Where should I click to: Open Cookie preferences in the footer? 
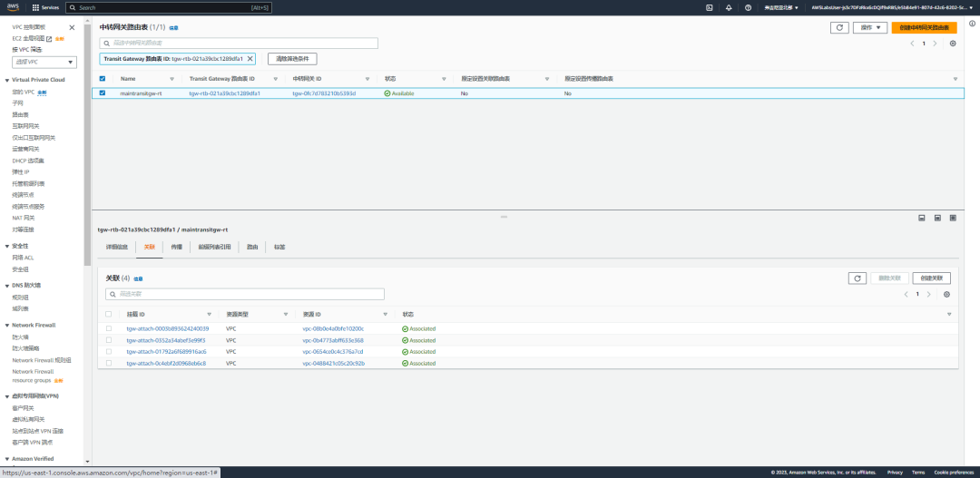pyautogui.click(x=954, y=473)
